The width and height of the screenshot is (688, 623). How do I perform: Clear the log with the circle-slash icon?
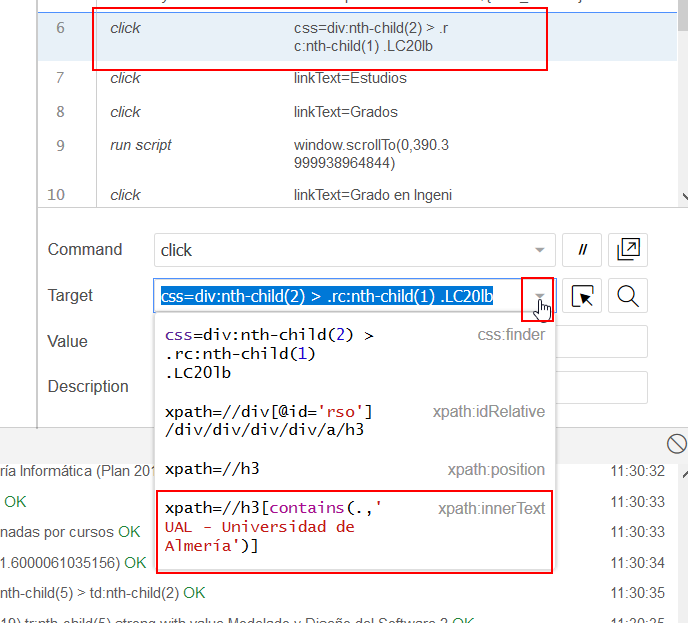[x=676, y=444]
